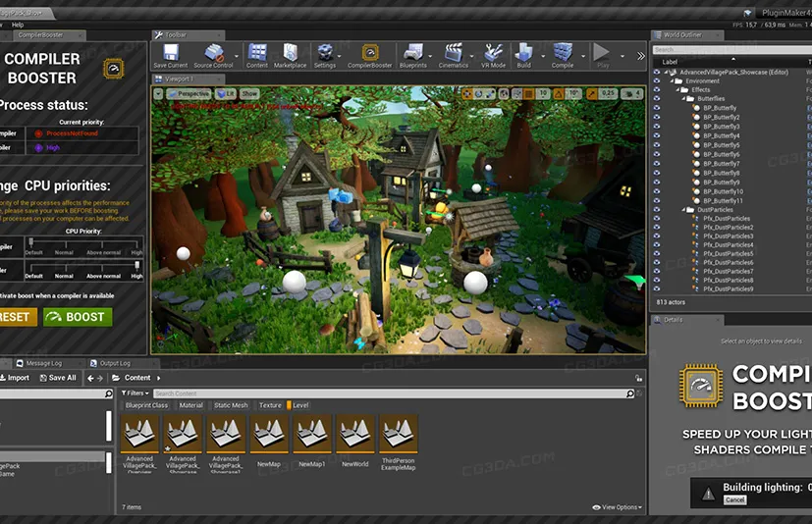Viewport: 812px width, 524px height.
Task: Click the Content folder path breadcrumb
Action: point(137,378)
